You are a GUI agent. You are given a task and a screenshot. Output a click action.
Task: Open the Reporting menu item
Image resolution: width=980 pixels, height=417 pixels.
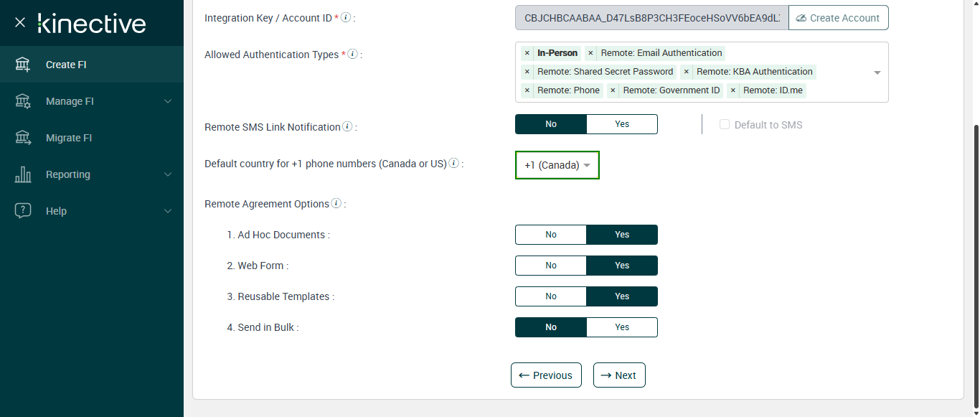[x=68, y=174]
